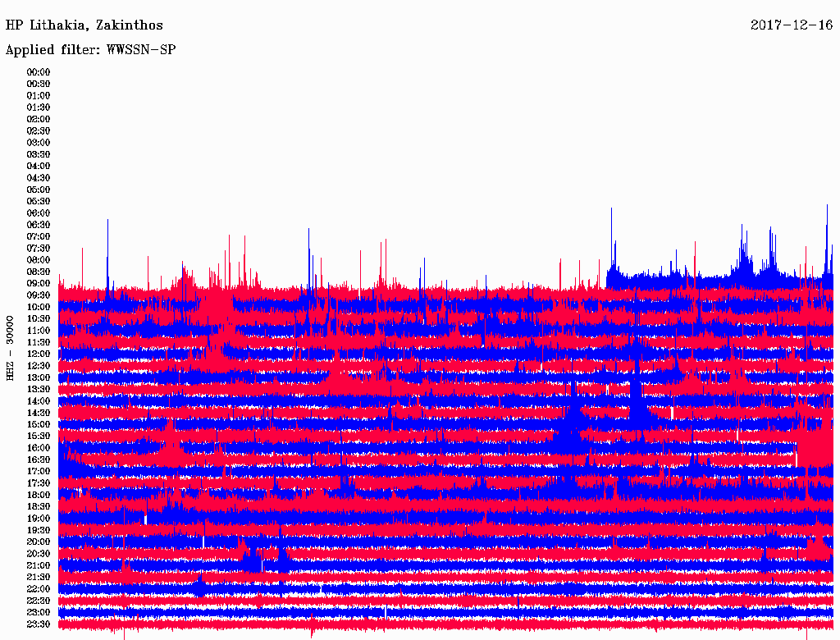Select the 17:00 time label
This screenshot has width=840, height=640.
coord(39,471)
